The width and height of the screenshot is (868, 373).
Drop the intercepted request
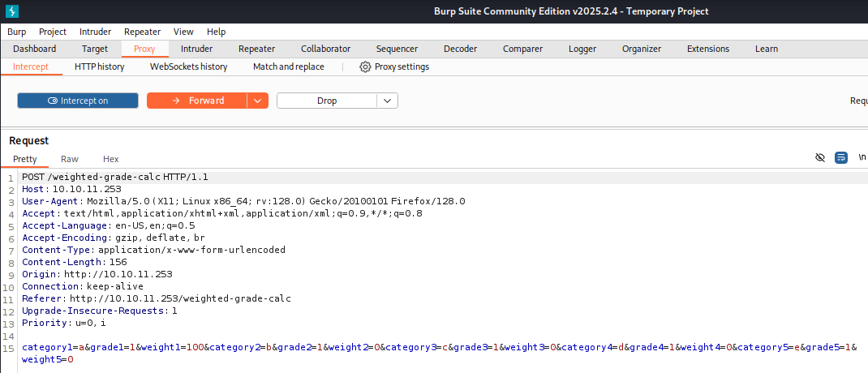pos(327,101)
